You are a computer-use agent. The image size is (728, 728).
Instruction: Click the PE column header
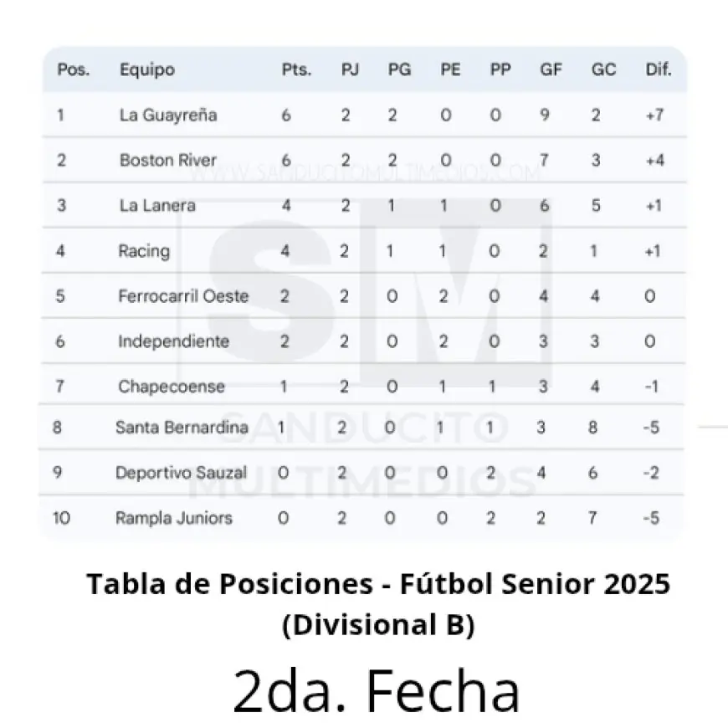(450, 69)
